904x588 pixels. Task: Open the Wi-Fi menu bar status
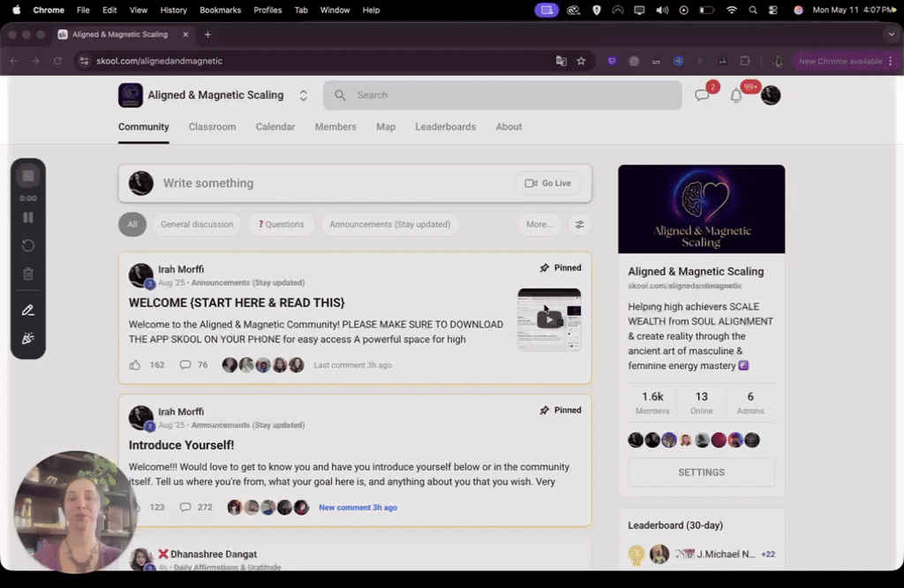click(732, 10)
